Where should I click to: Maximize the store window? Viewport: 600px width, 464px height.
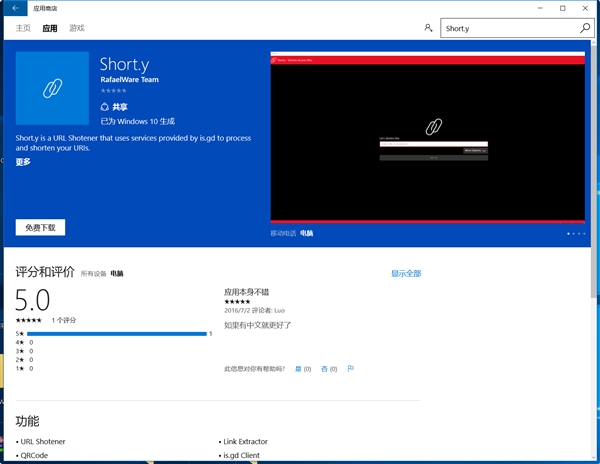(x=562, y=8)
